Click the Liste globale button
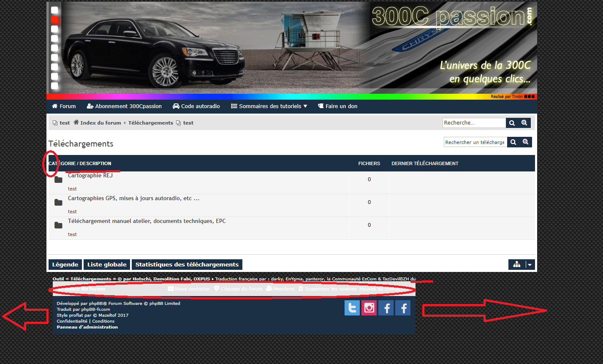This screenshot has width=603, height=364. [x=107, y=265]
